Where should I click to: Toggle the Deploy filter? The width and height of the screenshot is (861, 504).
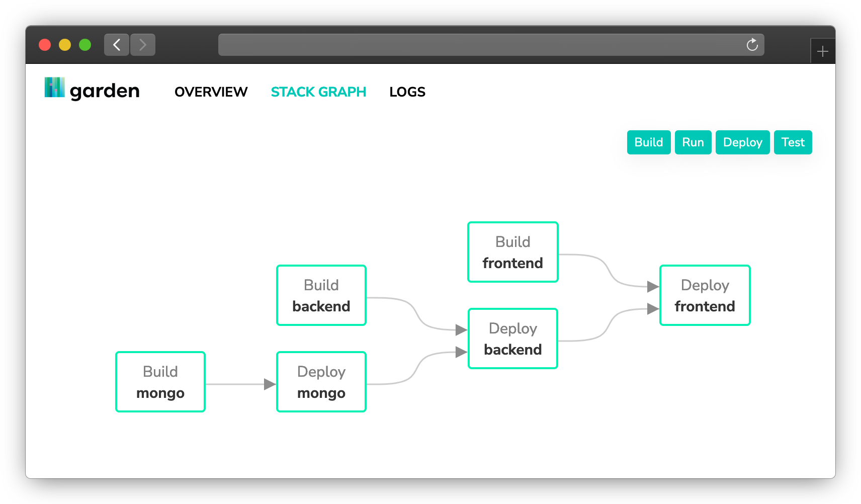pyautogui.click(x=742, y=142)
